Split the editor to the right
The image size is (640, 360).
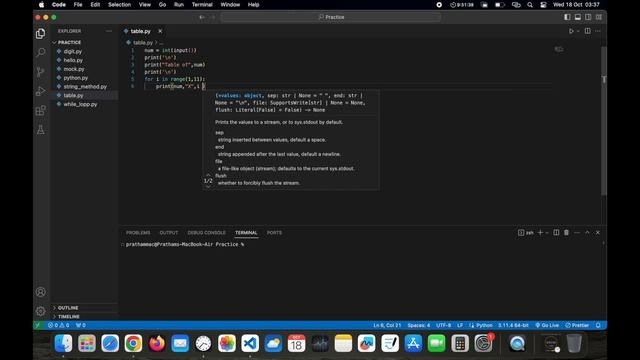coord(587,31)
